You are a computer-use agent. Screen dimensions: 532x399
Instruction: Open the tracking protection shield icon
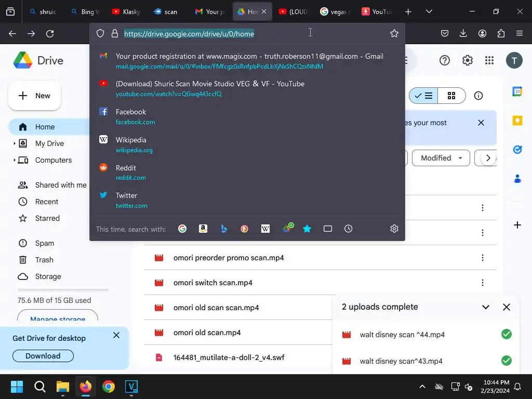[100, 34]
